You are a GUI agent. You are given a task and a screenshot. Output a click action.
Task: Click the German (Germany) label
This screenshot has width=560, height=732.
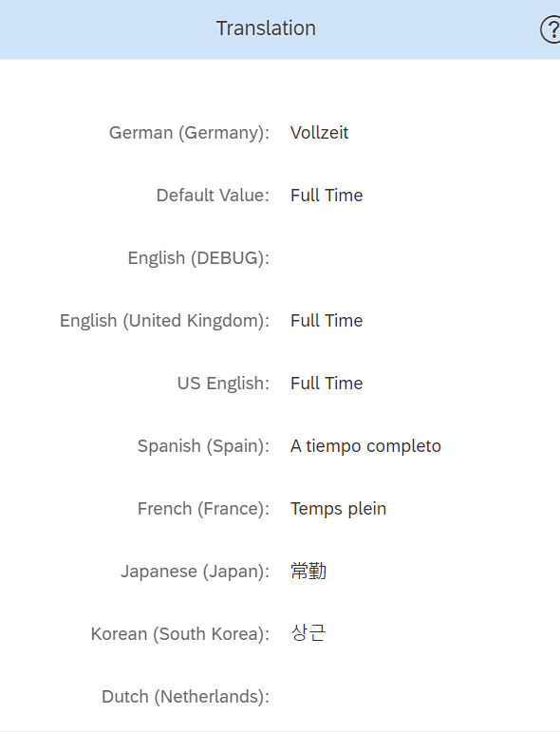(190, 133)
